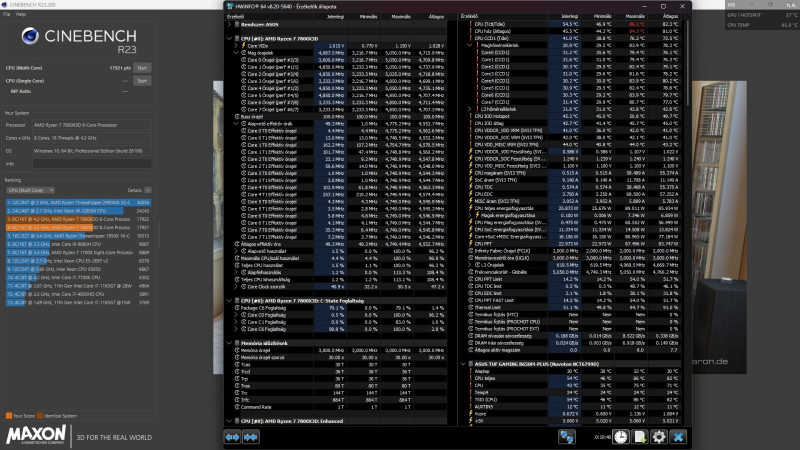
Task: Click the clock icon beside Infinity Fabric Órajel
Action: click(x=470, y=251)
